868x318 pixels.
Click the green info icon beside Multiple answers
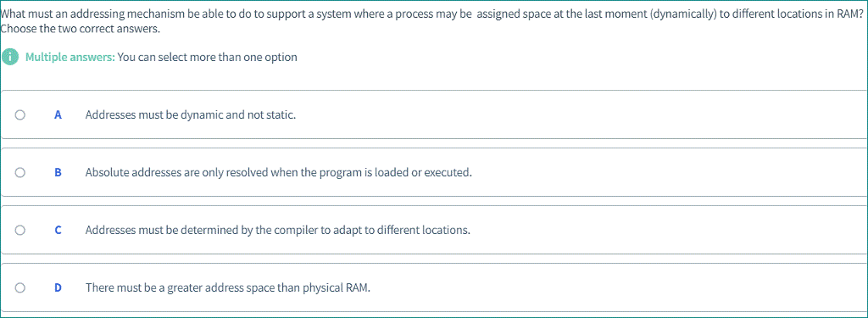coord(9,57)
